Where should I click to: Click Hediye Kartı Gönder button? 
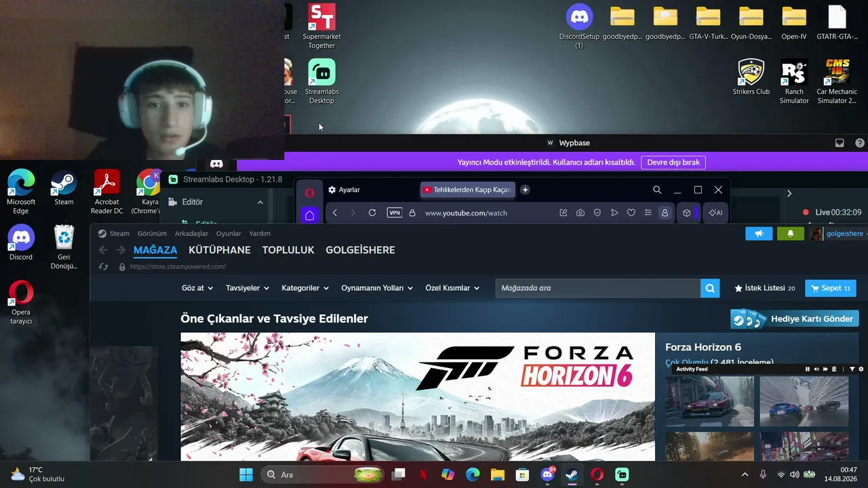point(795,319)
